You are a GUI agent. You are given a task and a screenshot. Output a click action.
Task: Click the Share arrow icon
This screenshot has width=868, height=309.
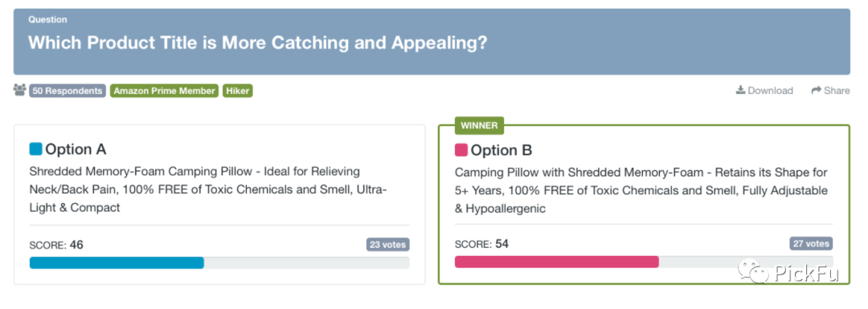pos(816,90)
